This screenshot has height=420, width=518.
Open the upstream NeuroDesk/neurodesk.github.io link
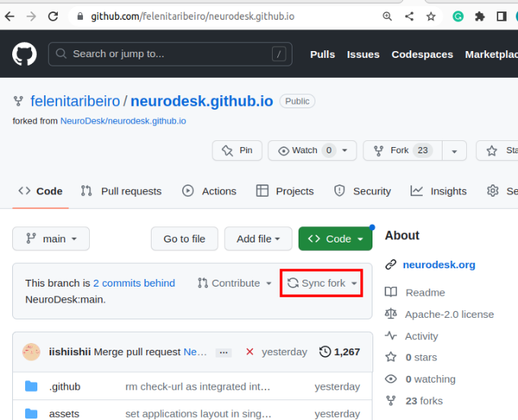click(x=123, y=121)
